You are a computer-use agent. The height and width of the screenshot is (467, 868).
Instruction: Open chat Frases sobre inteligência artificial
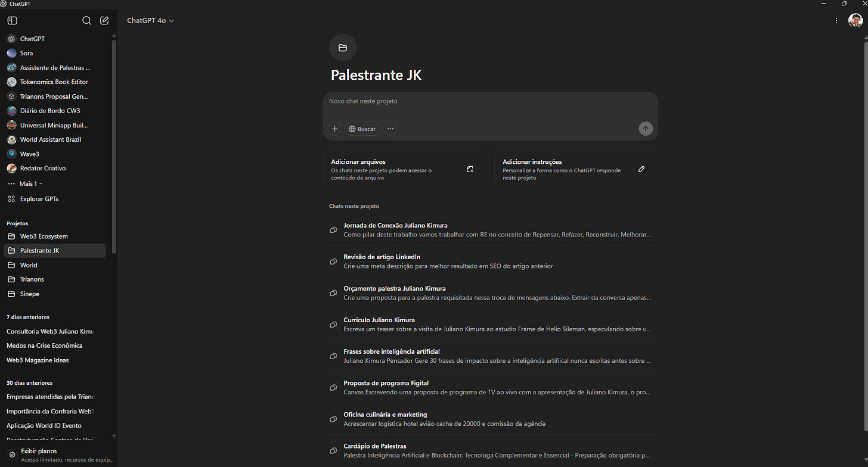point(491,356)
